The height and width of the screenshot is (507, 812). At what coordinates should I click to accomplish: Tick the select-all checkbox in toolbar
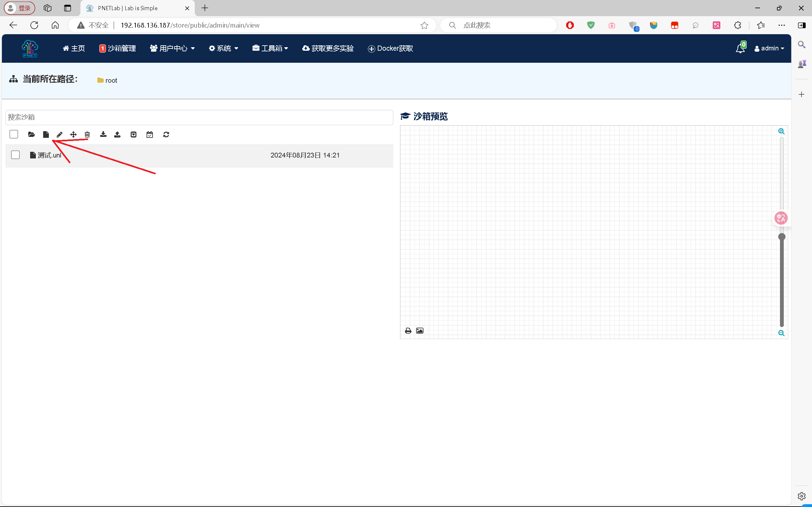point(14,134)
